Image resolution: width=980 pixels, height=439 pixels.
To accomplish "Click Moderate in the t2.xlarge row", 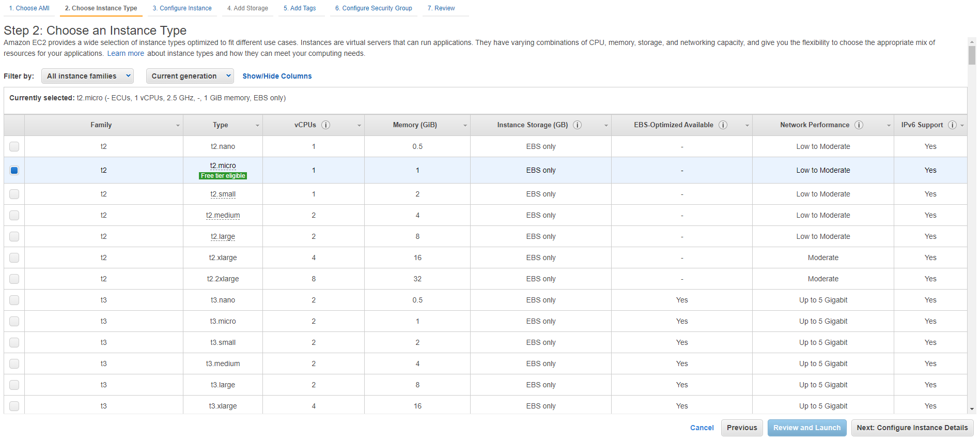I will (823, 258).
